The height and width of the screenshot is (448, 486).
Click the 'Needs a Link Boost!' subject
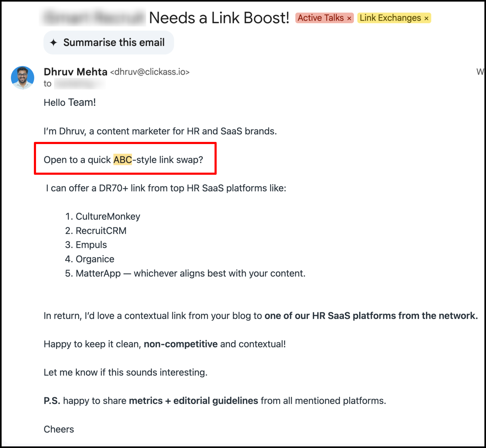point(219,18)
